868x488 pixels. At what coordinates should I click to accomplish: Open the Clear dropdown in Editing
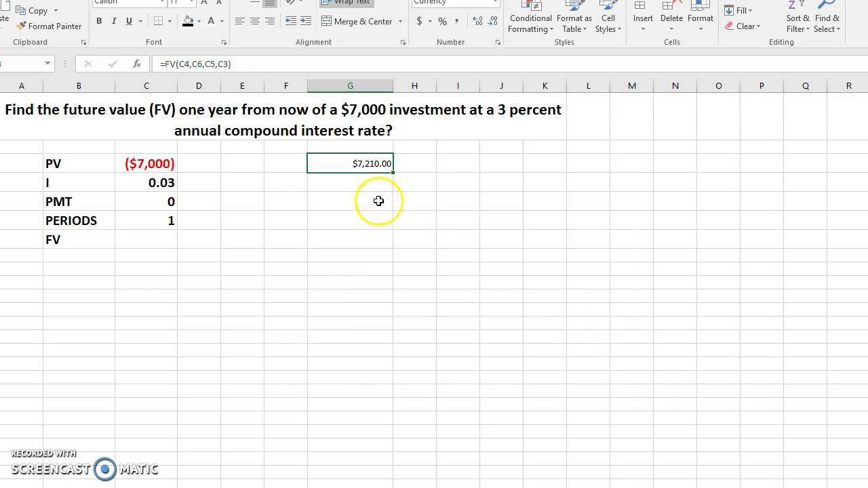click(743, 26)
